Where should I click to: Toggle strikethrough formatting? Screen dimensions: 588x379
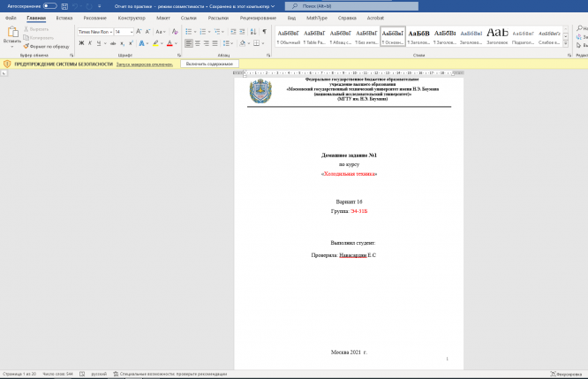pyautogui.click(x=113, y=43)
